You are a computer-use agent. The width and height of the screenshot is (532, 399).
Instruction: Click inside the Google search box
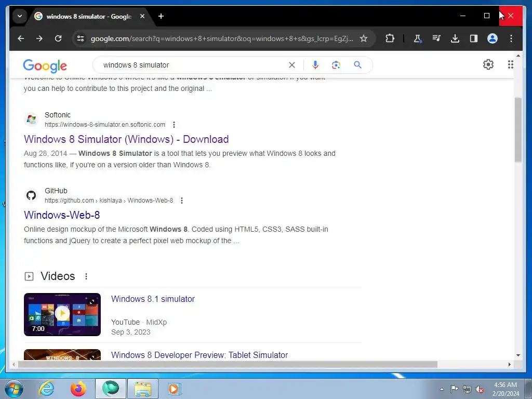pyautogui.click(x=193, y=65)
